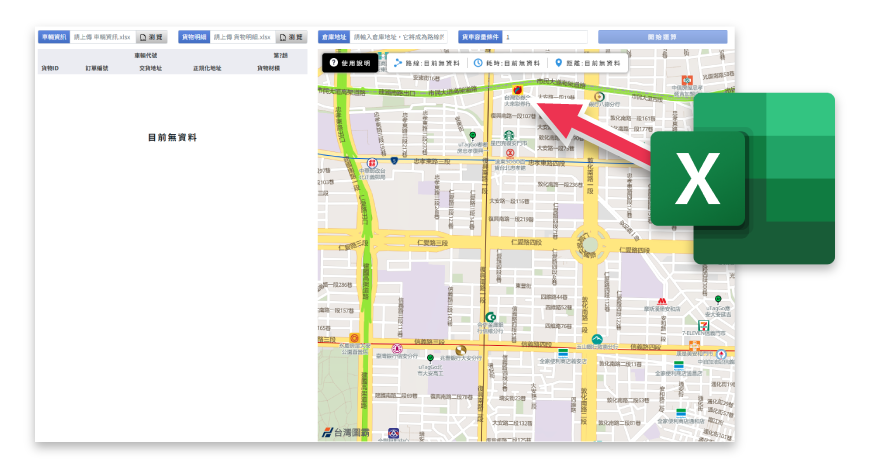The height and width of the screenshot is (470, 870).
Task: Click the 忠孝東路三段 road label on the map
Action: 432,161
